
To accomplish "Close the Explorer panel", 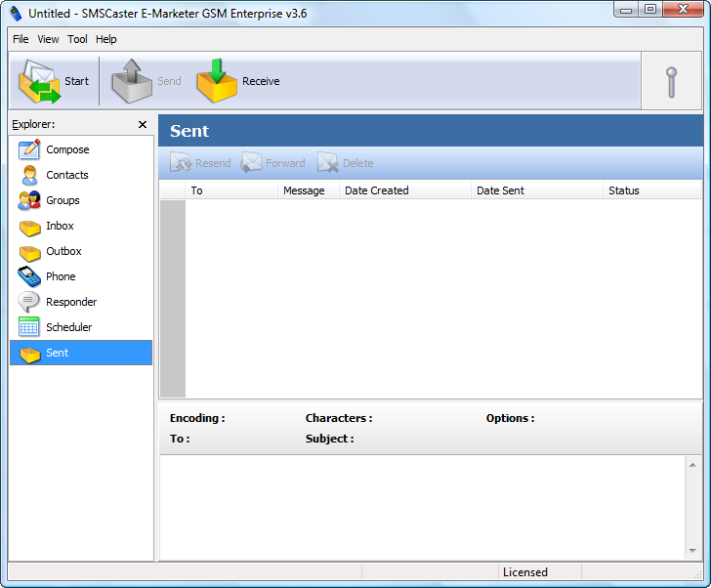I will click(143, 124).
